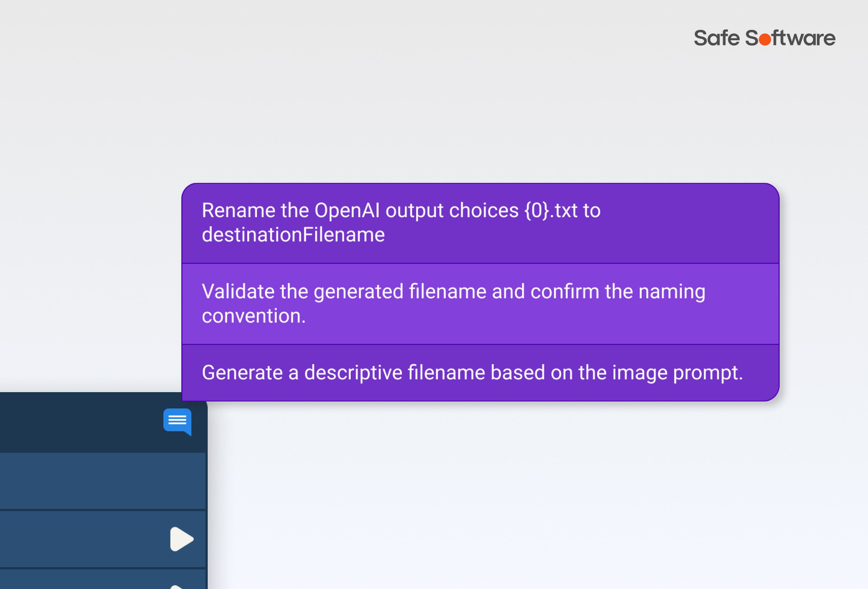The height and width of the screenshot is (589, 868).
Task: Select the "Rename the OpenAI output choices" suggestion
Action: [x=480, y=224]
